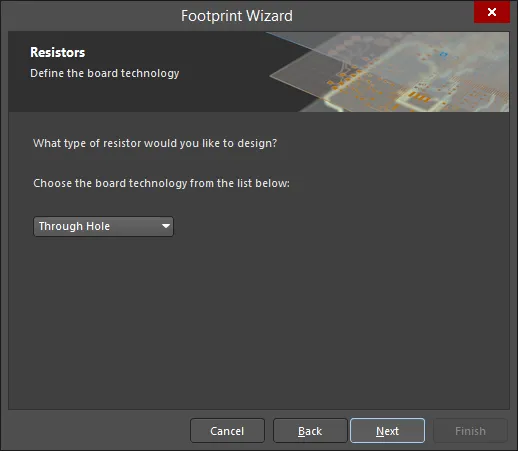Click the Footprint Wizard title bar
The image size is (518, 451).
coord(237,16)
